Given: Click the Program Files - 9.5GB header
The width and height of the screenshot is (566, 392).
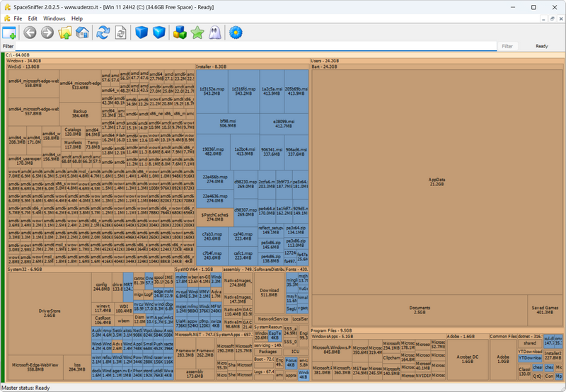Looking at the screenshot, I should tap(437, 330).
